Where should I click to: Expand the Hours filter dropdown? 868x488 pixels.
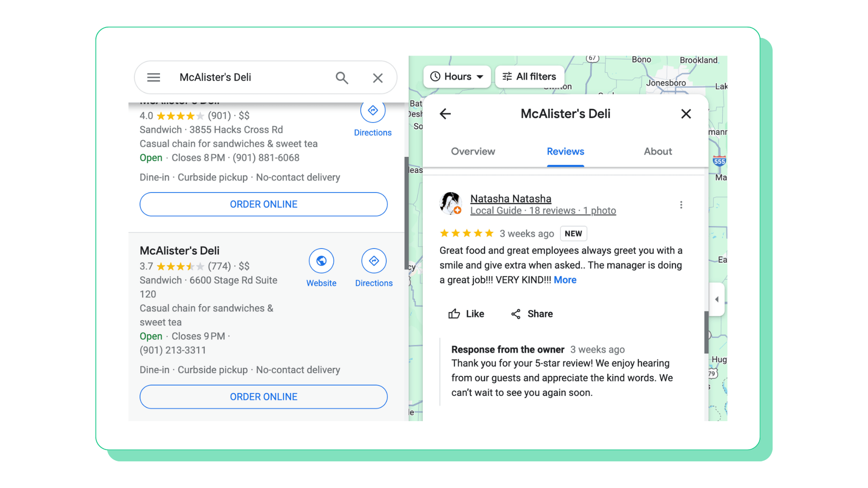tap(457, 76)
